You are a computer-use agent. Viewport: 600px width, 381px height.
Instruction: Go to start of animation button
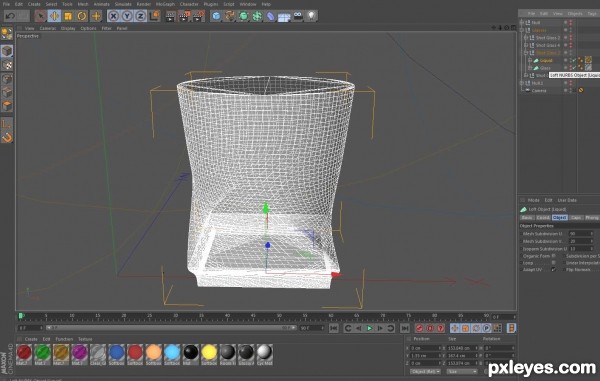(x=334, y=328)
